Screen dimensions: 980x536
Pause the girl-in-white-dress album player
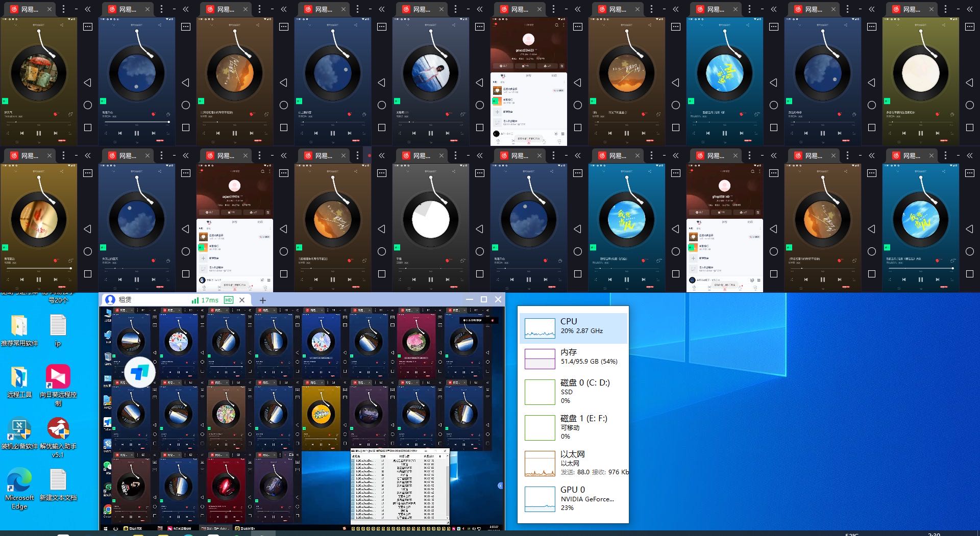pos(431,133)
